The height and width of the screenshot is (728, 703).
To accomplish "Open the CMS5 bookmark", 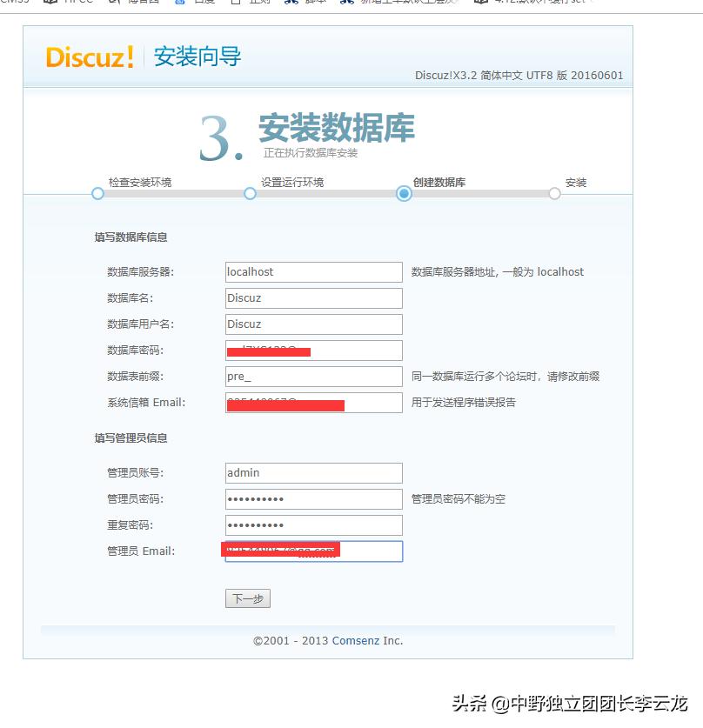I will 12,3.
